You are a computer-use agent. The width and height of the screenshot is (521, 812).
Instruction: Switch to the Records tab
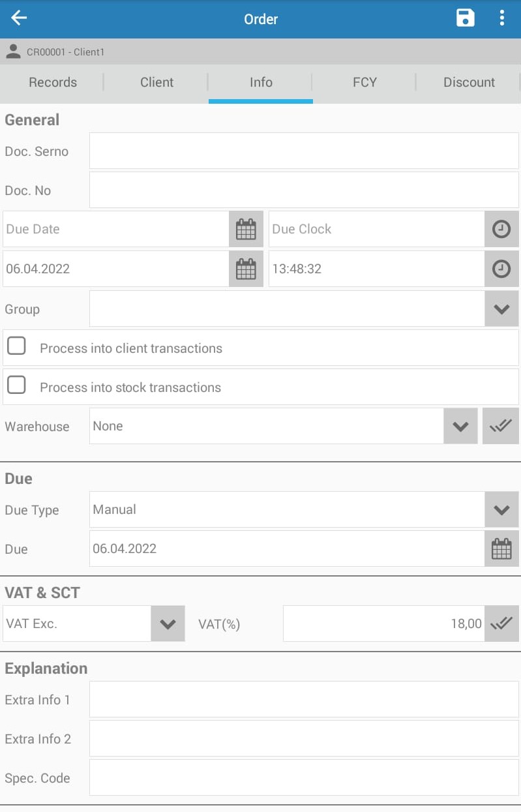53,82
